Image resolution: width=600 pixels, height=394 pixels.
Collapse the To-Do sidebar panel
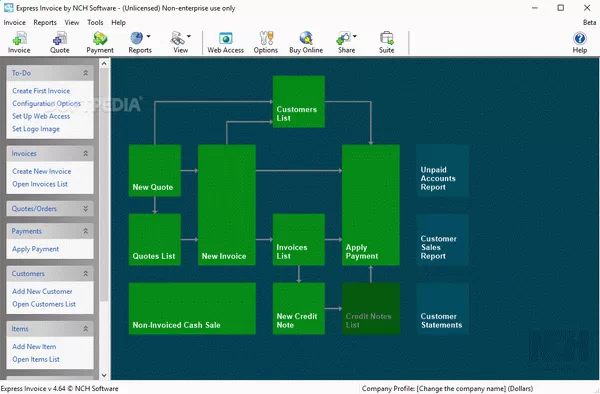(86, 73)
